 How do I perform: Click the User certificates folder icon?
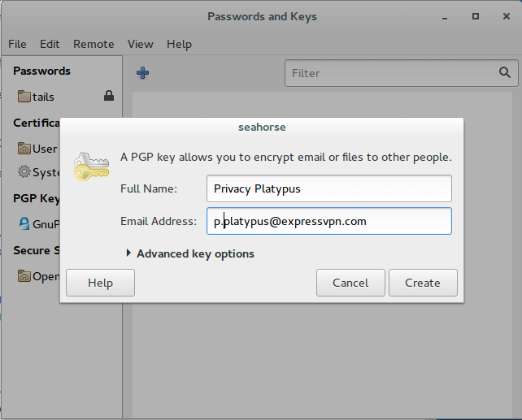pos(24,149)
